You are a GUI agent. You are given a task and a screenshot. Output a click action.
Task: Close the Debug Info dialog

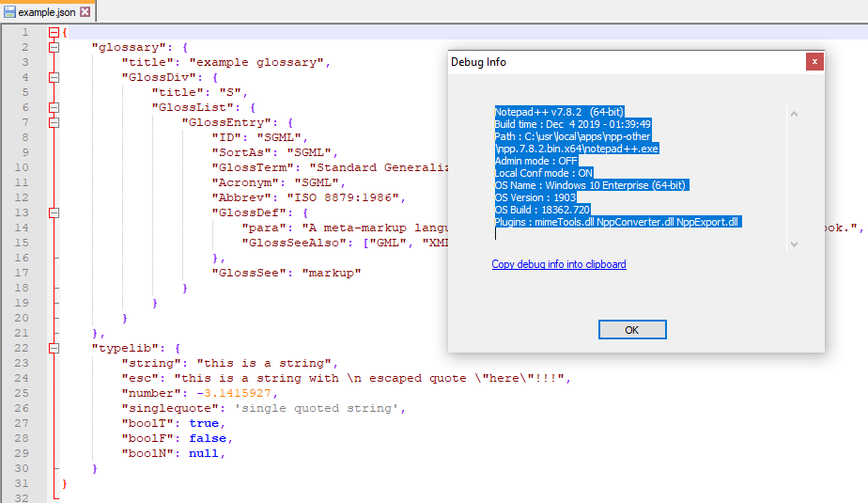814,61
